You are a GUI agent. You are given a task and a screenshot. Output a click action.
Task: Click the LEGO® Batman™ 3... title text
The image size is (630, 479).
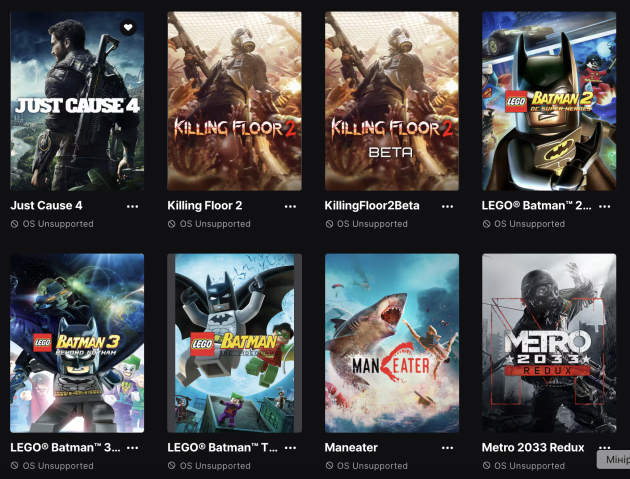click(x=65, y=448)
